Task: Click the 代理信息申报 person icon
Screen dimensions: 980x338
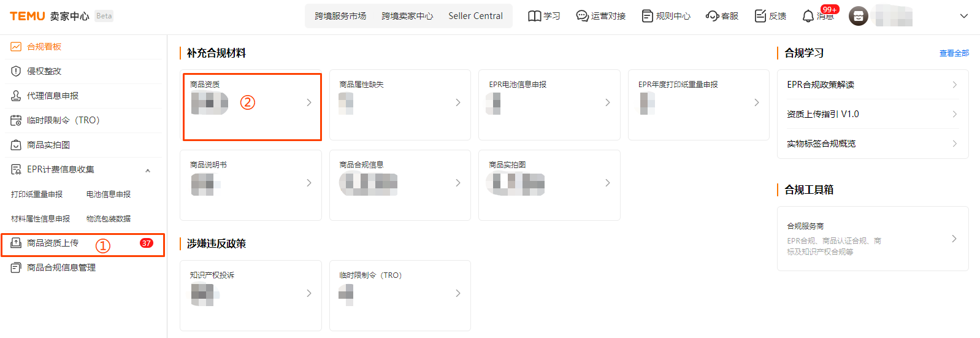Action: [16, 96]
